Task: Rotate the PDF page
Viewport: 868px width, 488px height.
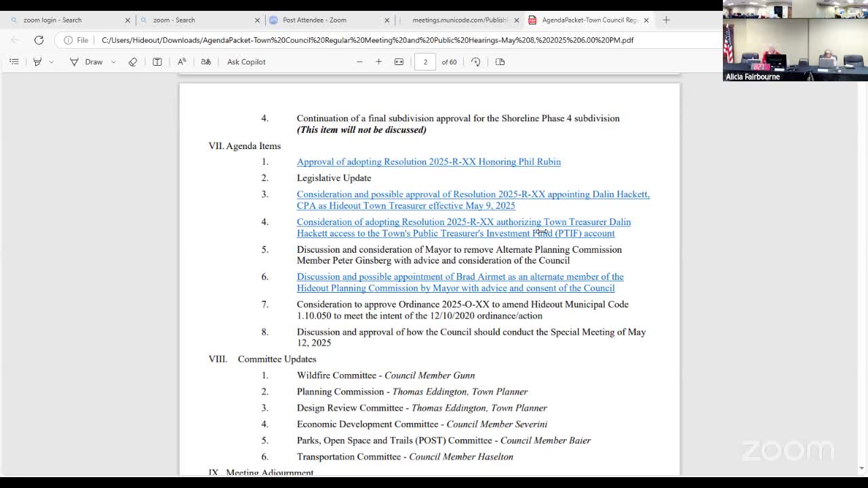Action: [476, 62]
